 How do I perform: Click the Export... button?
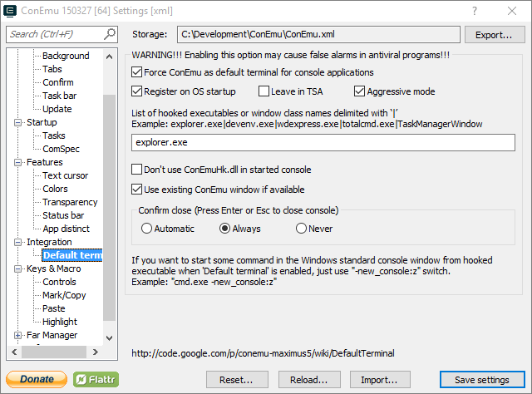point(494,35)
